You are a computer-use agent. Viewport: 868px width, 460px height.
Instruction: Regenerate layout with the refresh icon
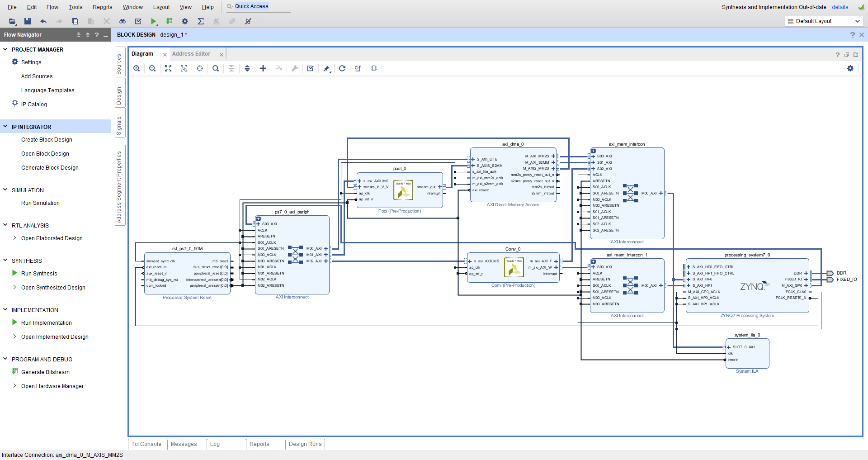coord(342,68)
